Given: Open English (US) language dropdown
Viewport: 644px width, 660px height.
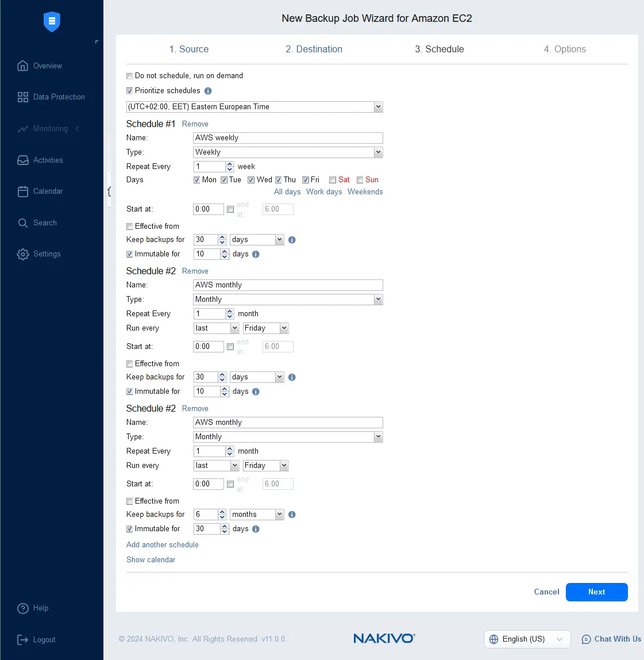Looking at the screenshot, I should point(527,639).
